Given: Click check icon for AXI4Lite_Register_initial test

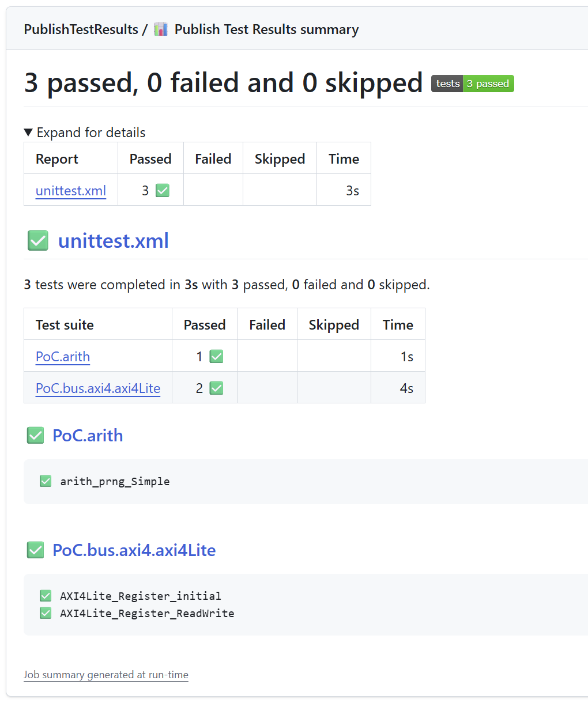Looking at the screenshot, I should point(46,596).
